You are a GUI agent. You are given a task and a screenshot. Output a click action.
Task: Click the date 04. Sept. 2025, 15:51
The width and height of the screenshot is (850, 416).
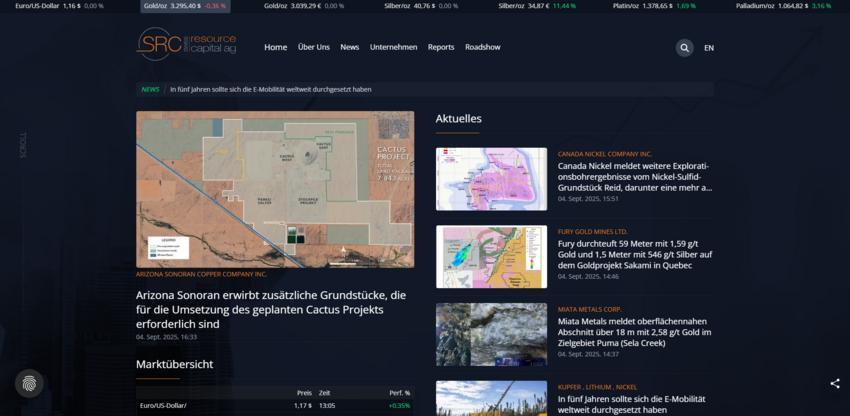click(588, 199)
